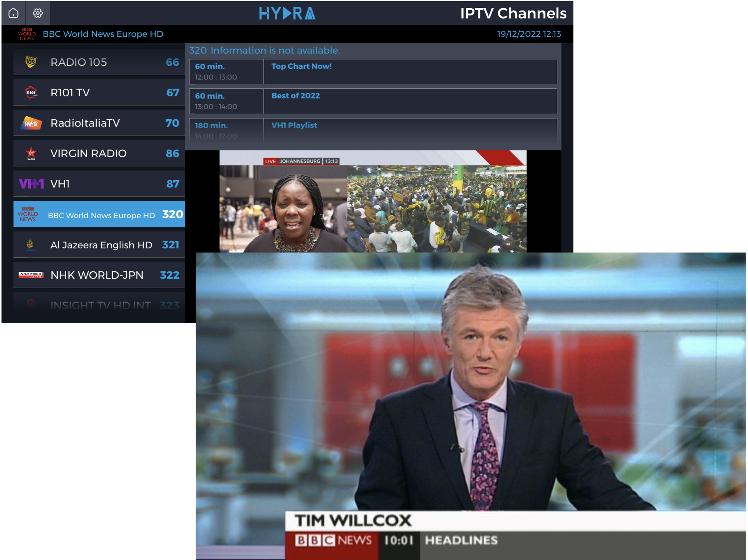Click the RadioItaliaTV channel logo
This screenshot has width=748, height=560.
(31, 123)
